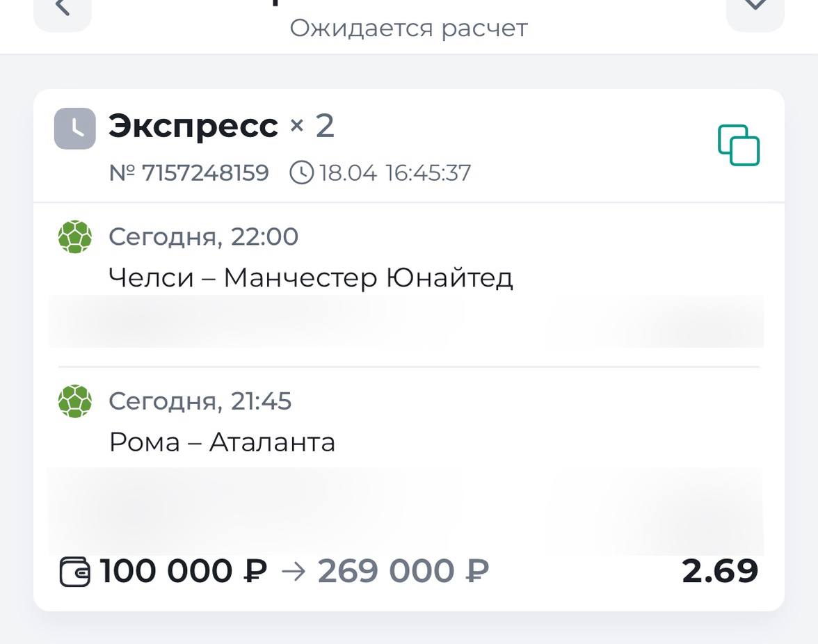The width and height of the screenshot is (818, 644).
Task: Tap the "Сегодня, 22:00" match time
Action: coord(203,237)
